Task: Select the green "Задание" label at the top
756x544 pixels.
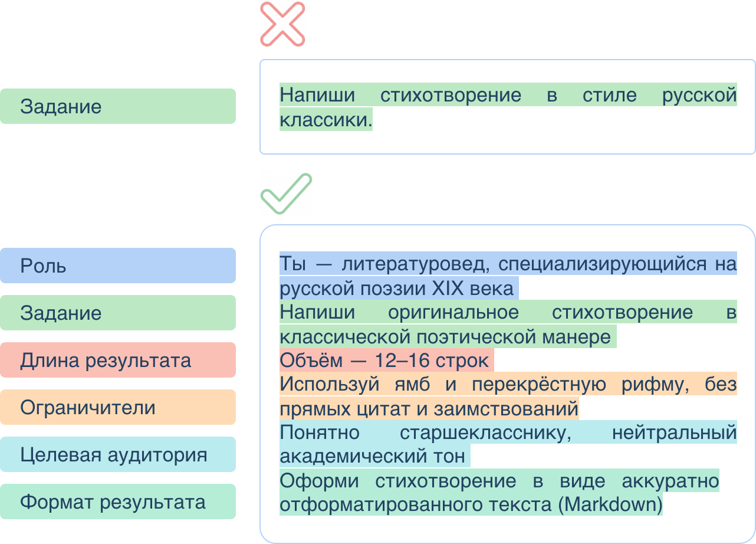Action: point(118,106)
